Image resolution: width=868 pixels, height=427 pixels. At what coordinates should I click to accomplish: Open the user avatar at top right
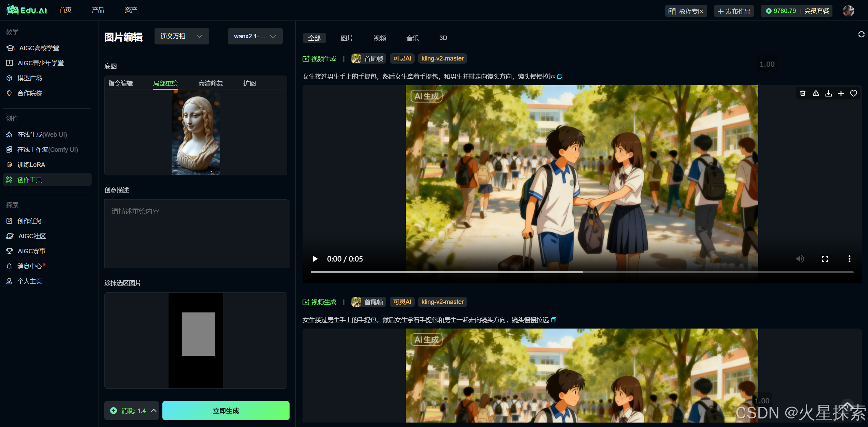(x=848, y=11)
